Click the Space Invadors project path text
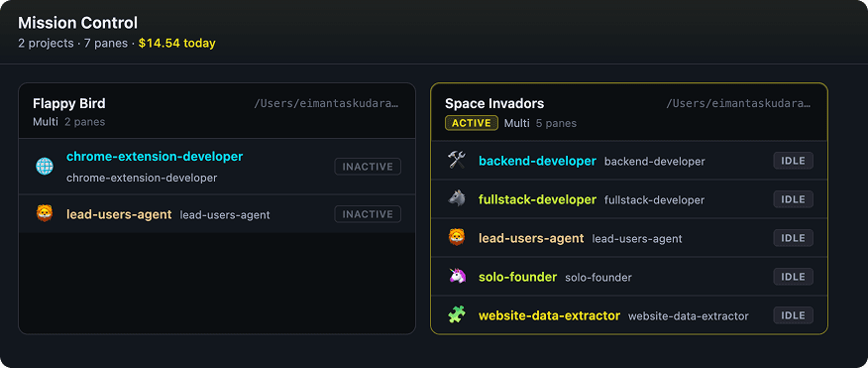This screenshot has height=368, width=868. (x=738, y=103)
